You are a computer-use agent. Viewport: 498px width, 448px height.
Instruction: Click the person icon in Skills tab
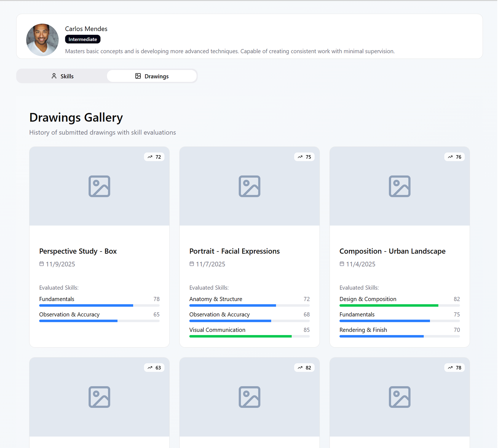point(54,76)
